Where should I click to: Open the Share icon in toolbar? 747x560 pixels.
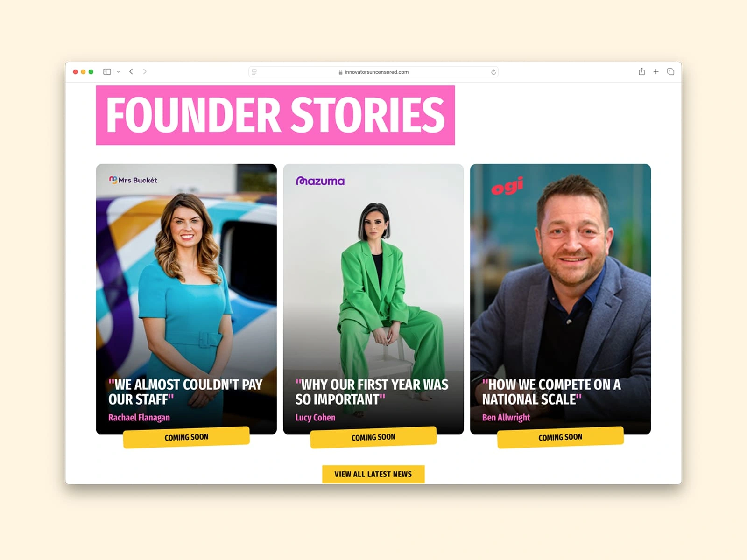[x=641, y=71]
